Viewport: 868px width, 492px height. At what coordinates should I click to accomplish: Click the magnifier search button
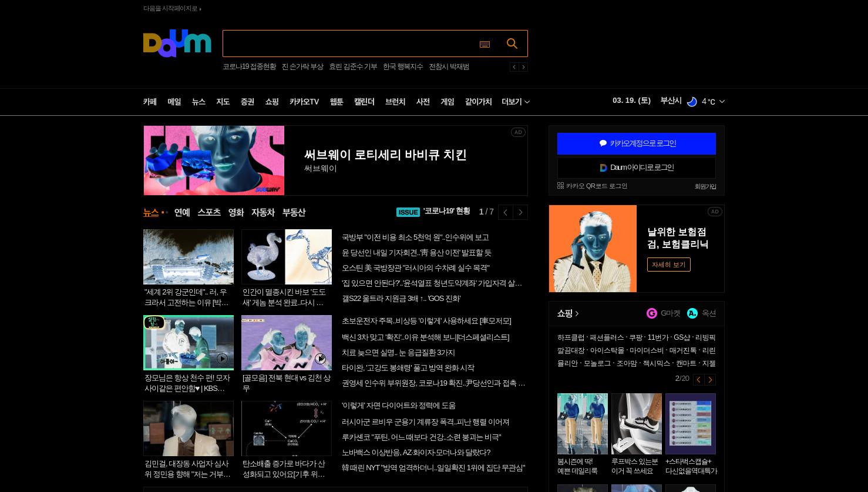(x=512, y=43)
